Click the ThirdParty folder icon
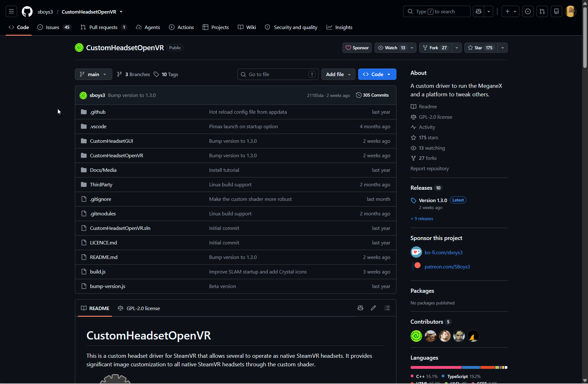 84,185
